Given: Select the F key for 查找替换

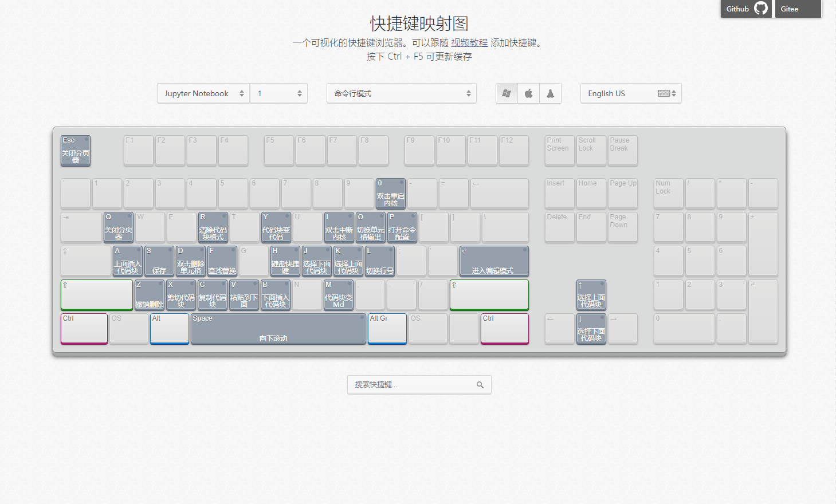Looking at the screenshot, I should pos(222,261).
